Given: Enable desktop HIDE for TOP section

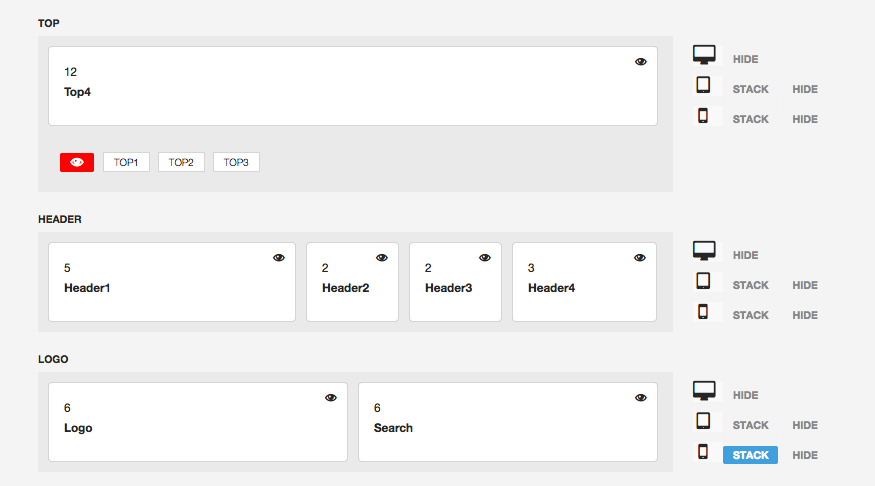Looking at the screenshot, I should 746,59.
